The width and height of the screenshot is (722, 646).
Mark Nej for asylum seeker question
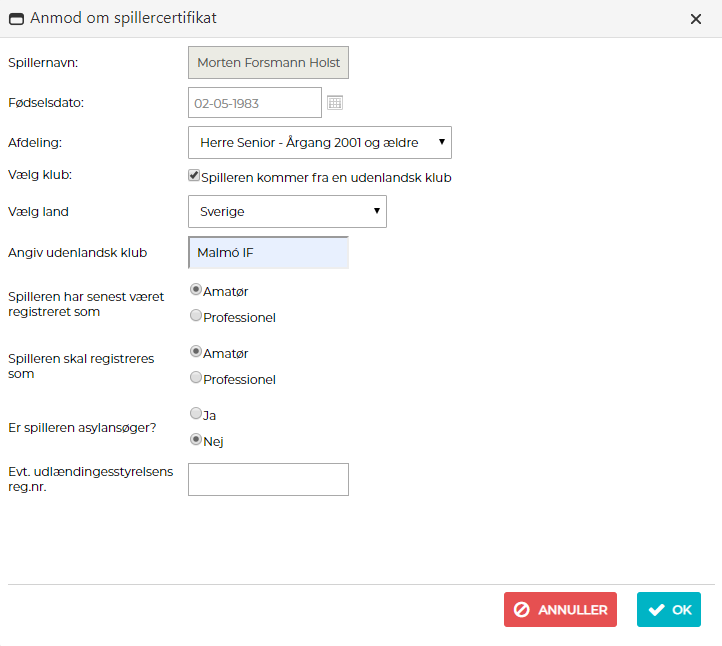click(196, 439)
